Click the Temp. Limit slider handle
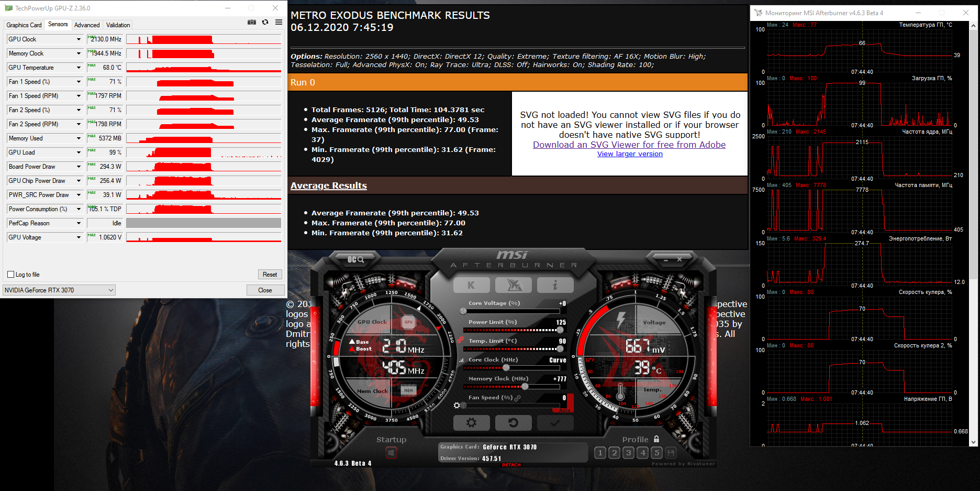The image size is (980, 491). pyautogui.click(x=560, y=349)
